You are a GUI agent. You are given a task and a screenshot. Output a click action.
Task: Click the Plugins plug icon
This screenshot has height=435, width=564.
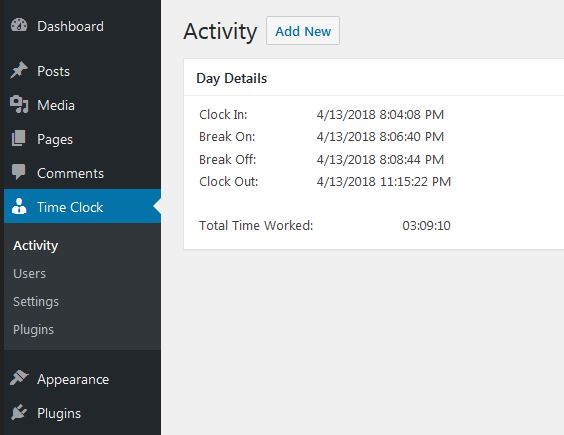tap(19, 412)
